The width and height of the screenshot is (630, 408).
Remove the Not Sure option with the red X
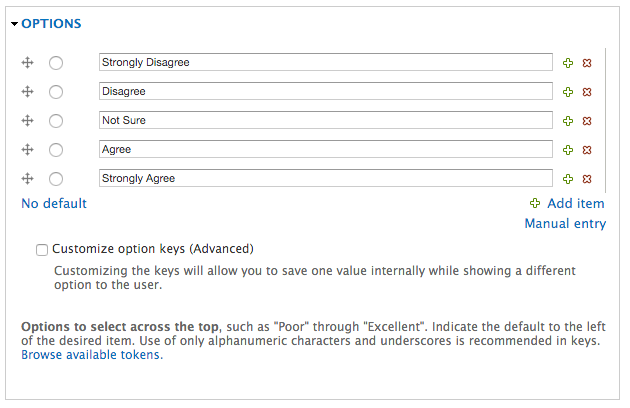point(587,121)
